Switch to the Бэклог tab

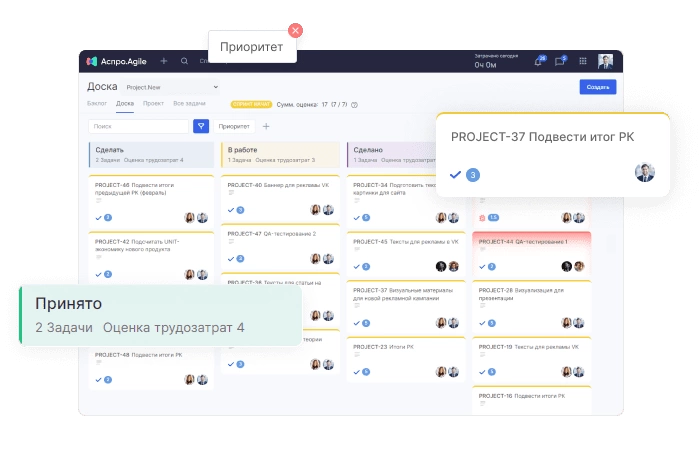(97, 104)
